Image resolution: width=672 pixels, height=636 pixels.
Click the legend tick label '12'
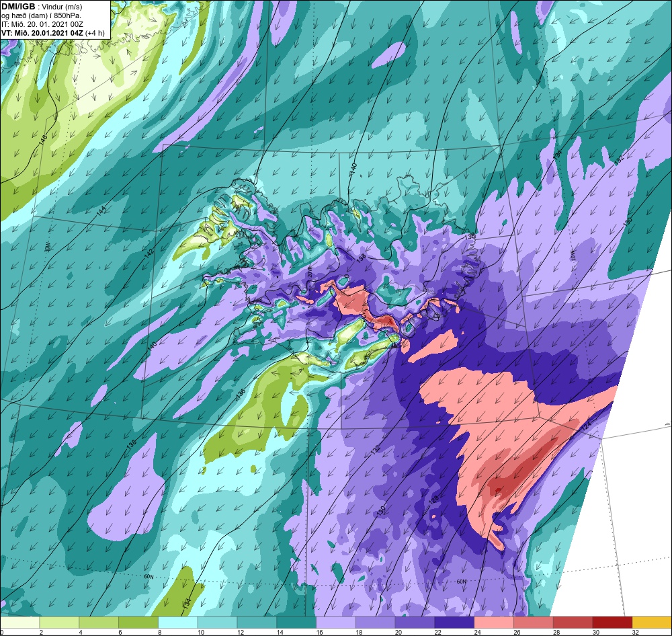point(241,632)
